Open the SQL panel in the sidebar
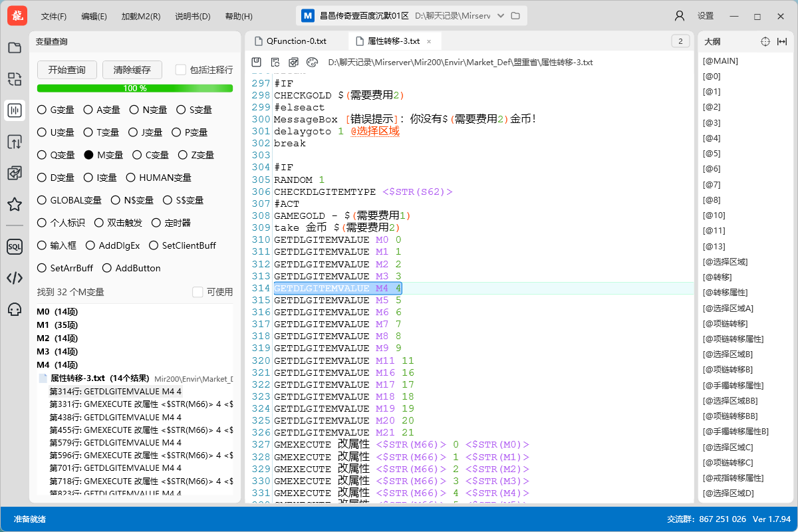 point(15,246)
